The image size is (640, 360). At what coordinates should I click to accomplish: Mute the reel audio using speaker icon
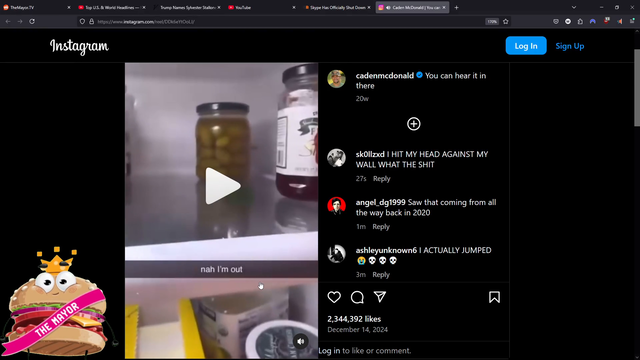click(301, 341)
